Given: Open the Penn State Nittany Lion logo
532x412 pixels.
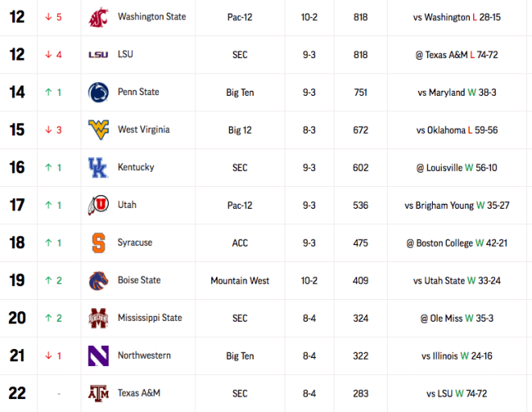Looking at the screenshot, I should (x=98, y=92).
